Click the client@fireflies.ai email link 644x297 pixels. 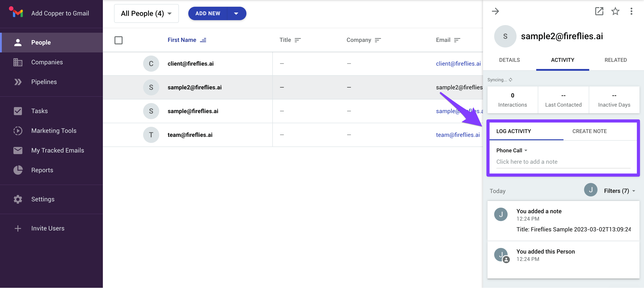pyautogui.click(x=458, y=64)
